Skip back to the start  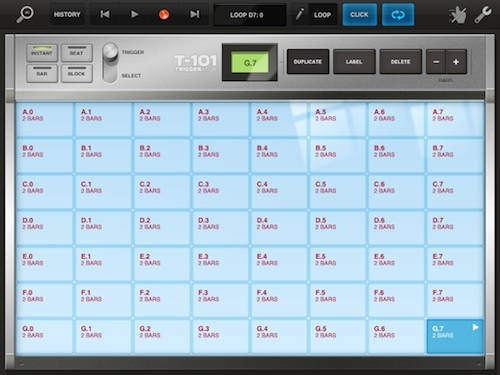tap(105, 14)
